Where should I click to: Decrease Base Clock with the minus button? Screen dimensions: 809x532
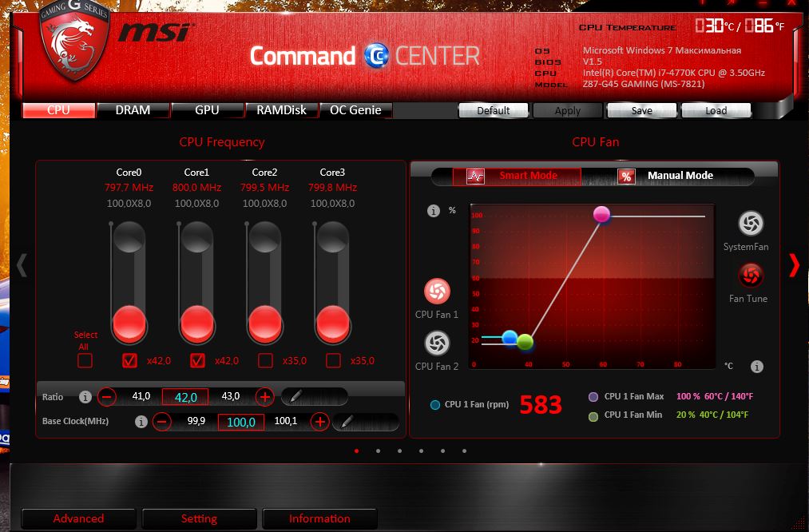click(162, 422)
